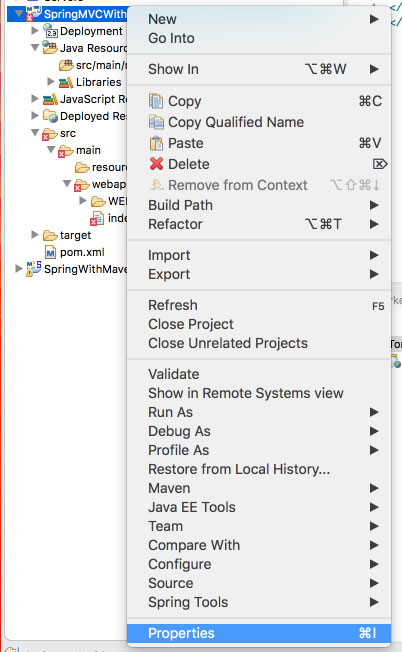402x652 pixels.
Task: Click the resources folder icon
Action: point(82,168)
